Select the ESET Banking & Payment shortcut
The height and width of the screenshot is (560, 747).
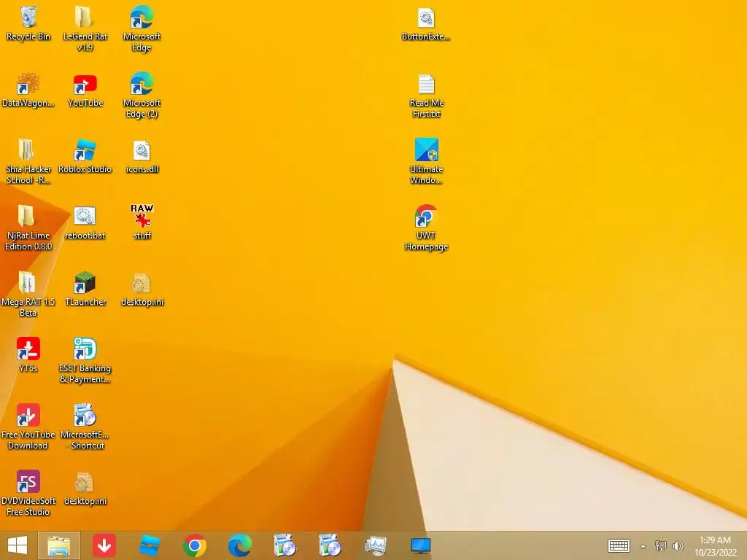point(85,360)
